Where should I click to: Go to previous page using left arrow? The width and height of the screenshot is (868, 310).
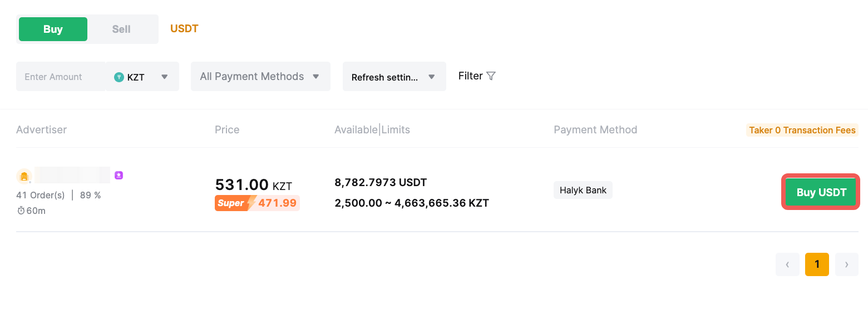787,264
